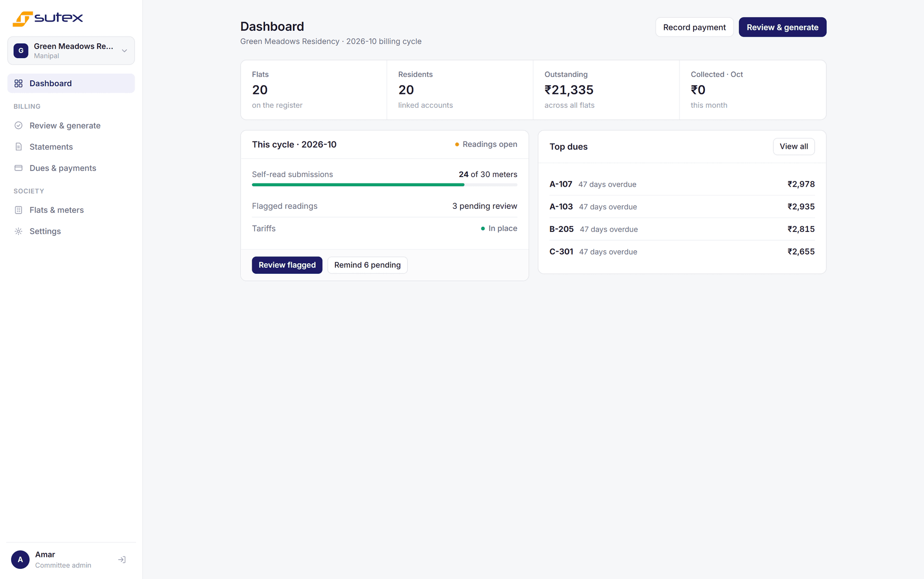Click the Sutex logo

pos(48,18)
